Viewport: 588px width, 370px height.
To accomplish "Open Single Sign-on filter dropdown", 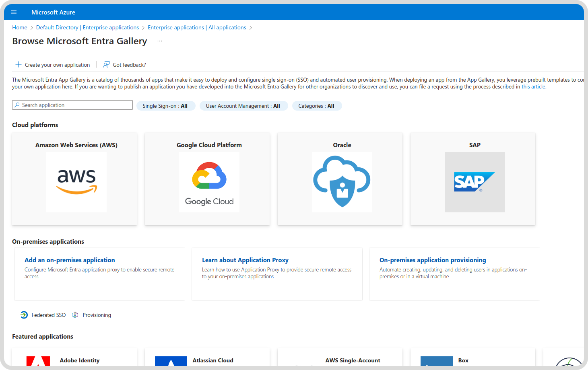I will [166, 106].
